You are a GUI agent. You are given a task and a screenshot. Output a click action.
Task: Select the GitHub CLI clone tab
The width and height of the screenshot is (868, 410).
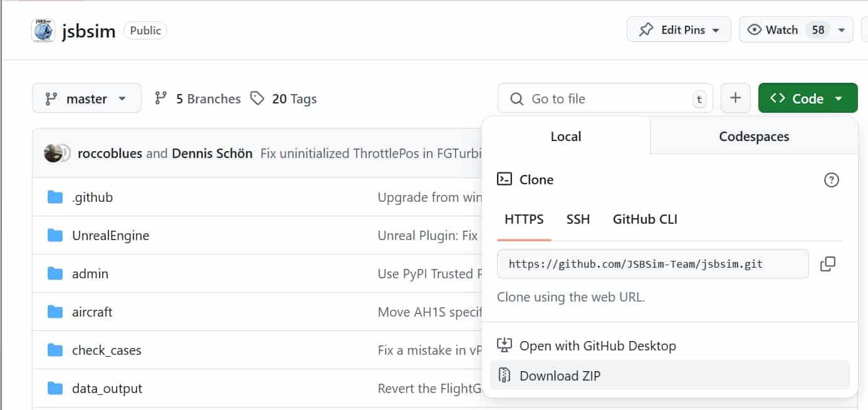click(645, 219)
